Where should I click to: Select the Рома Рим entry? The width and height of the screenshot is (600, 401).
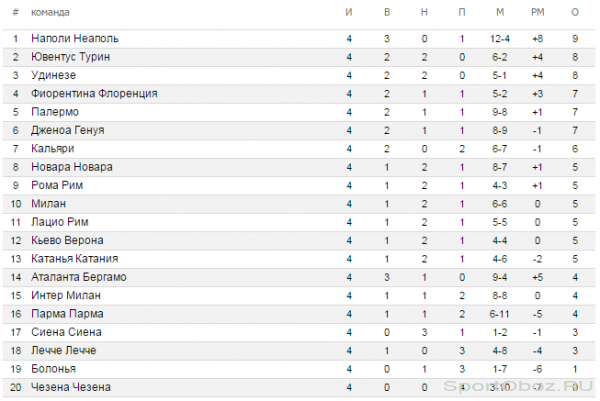pyautogui.click(x=57, y=185)
